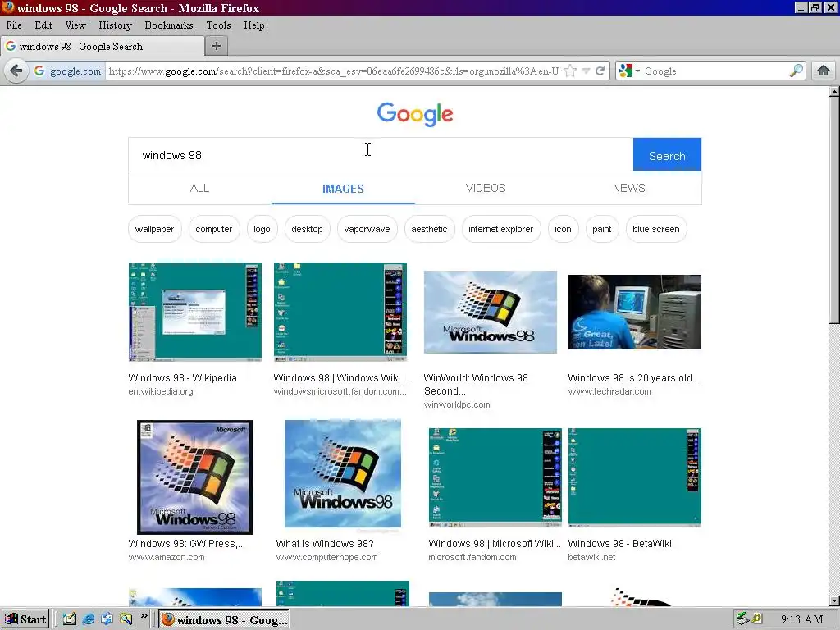Image resolution: width=840 pixels, height=630 pixels.
Task: Open the Microsoft Wiki fandom desktop thumbnail
Action: point(495,477)
